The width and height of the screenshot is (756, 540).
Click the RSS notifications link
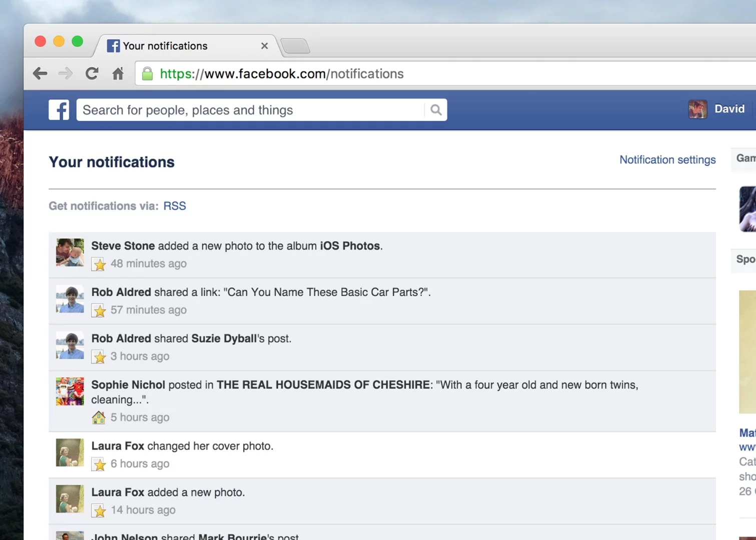174,205
